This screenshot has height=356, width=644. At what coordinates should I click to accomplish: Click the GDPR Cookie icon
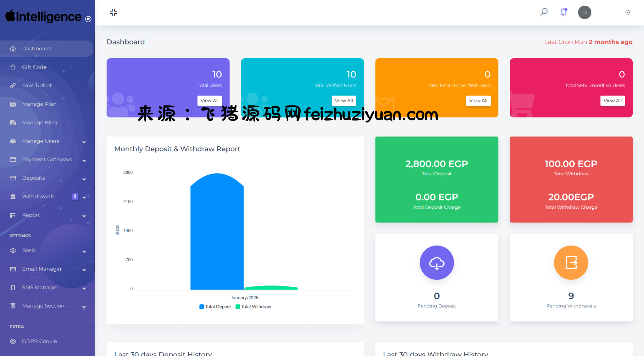pyautogui.click(x=13, y=341)
